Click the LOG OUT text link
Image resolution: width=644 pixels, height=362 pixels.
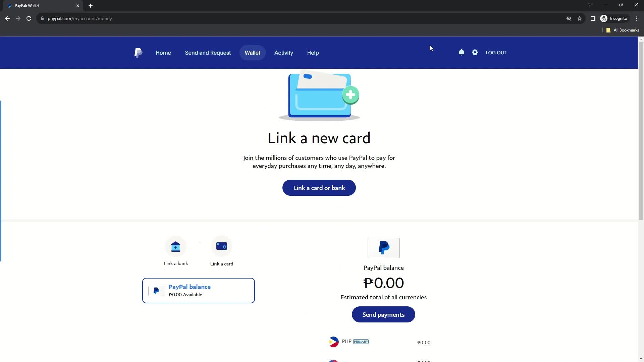496,52
